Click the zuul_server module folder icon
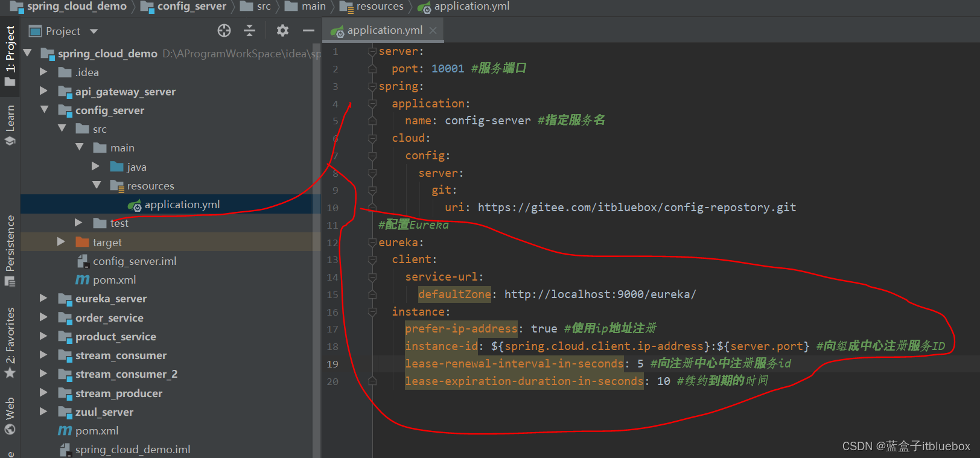980x458 pixels. 65,412
